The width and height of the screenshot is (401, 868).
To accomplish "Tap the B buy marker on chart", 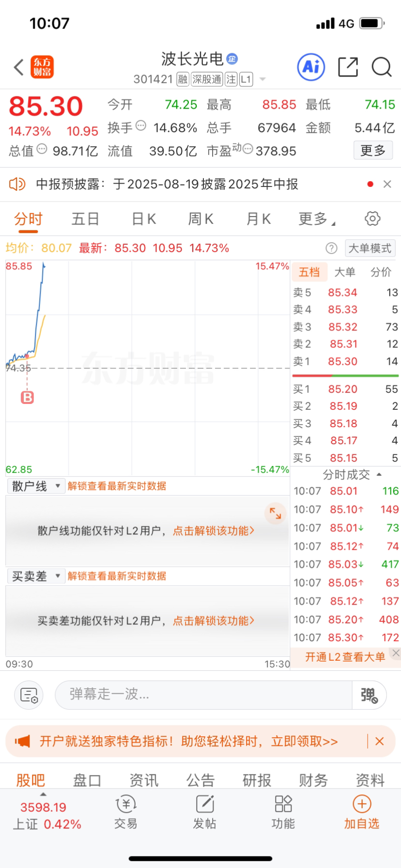I will point(27,398).
